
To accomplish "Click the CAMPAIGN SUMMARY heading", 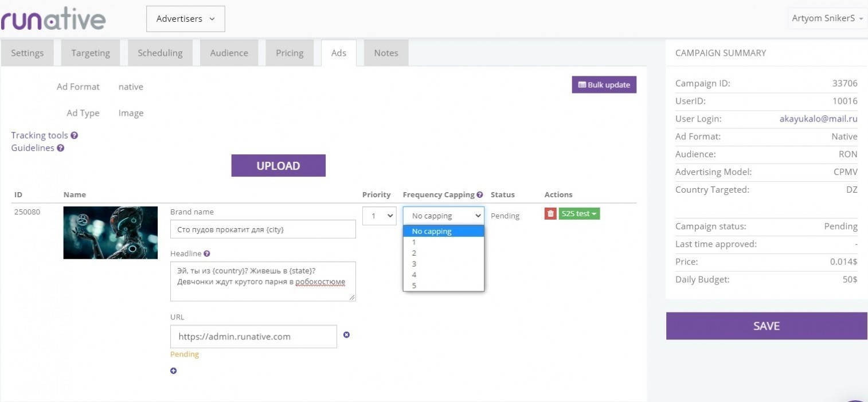I will [721, 53].
